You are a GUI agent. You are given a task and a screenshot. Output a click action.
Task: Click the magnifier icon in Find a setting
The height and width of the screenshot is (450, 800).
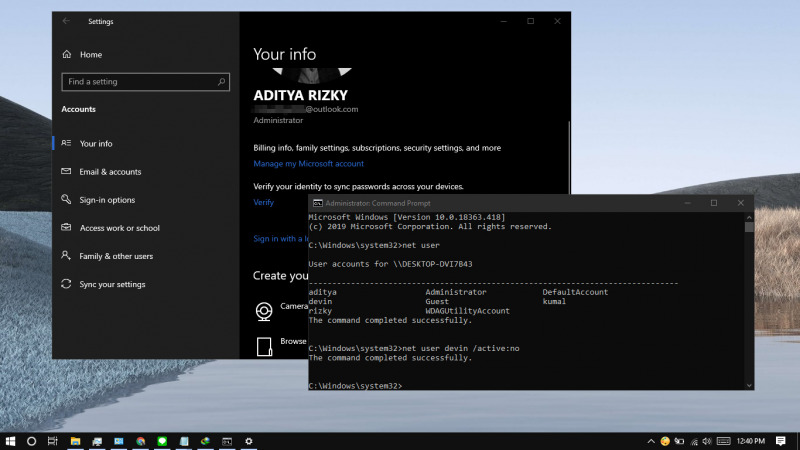(221, 82)
